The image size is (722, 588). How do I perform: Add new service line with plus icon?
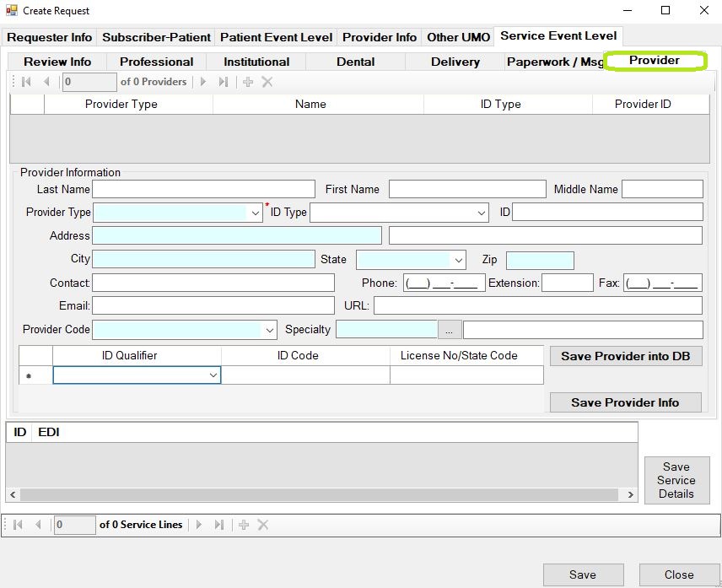(x=244, y=525)
